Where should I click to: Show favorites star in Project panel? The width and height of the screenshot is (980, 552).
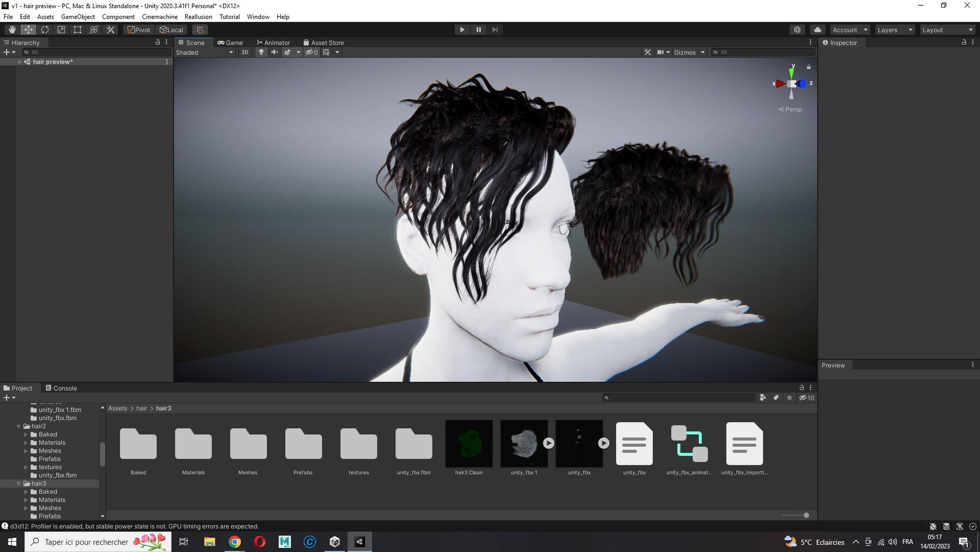789,398
